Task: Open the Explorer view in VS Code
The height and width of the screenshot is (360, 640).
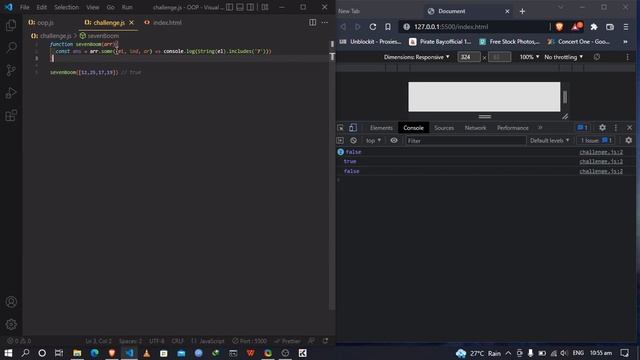Action: (11, 25)
